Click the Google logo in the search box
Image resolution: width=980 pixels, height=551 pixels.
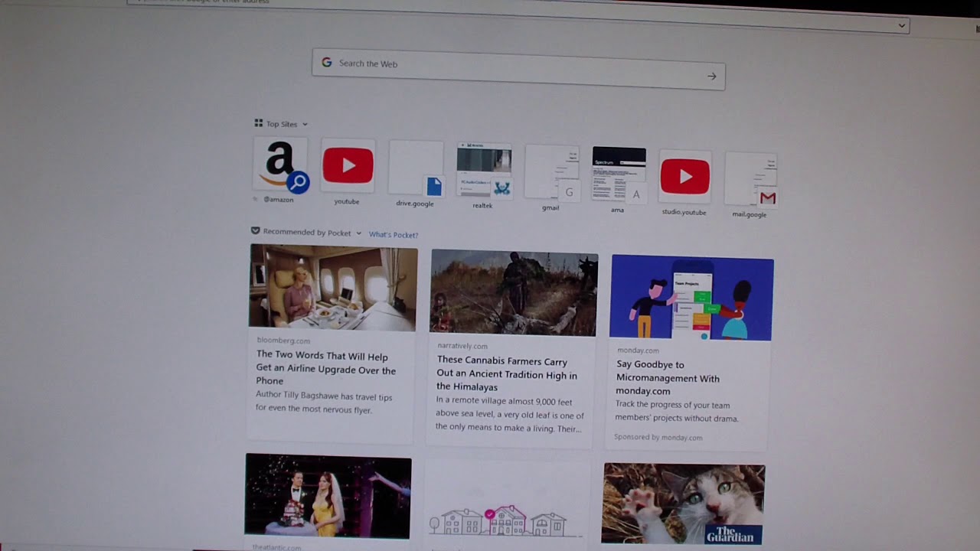pos(327,63)
